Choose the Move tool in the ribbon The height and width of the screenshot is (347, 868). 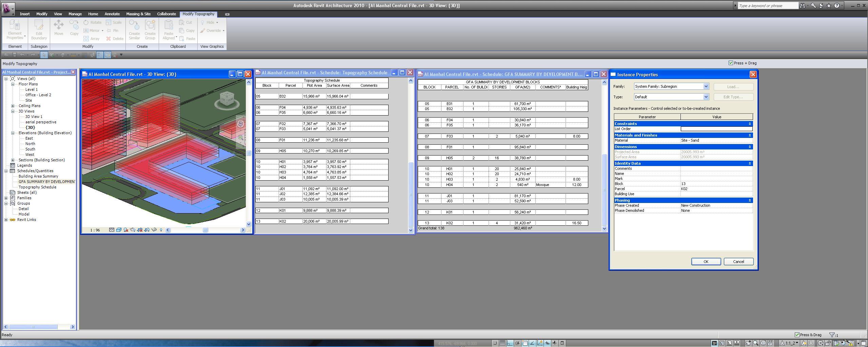click(x=59, y=27)
